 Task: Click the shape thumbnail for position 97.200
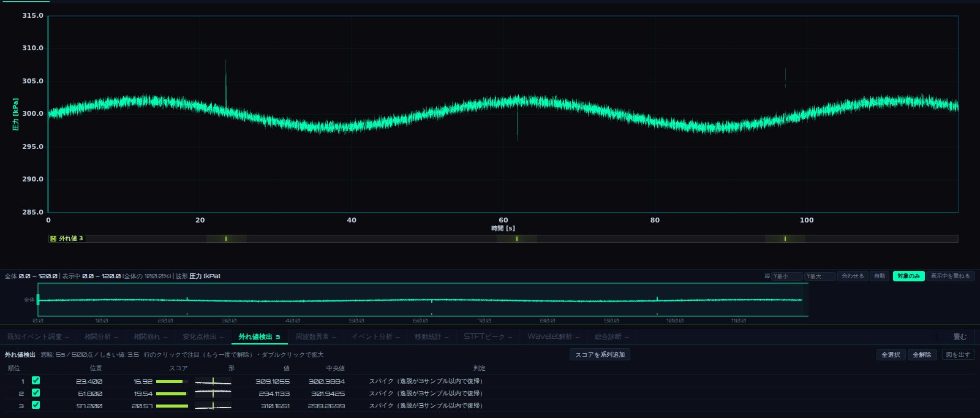pos(213,406)
